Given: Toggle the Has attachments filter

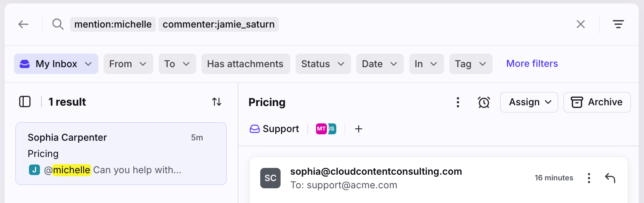Looking at the screenshot, I should (246, 64).
